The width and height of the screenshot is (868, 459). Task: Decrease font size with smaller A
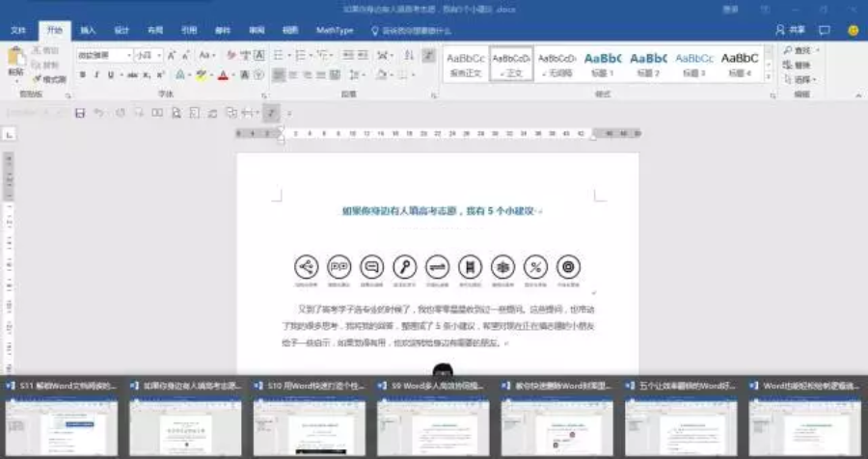(x=186, y=55)
